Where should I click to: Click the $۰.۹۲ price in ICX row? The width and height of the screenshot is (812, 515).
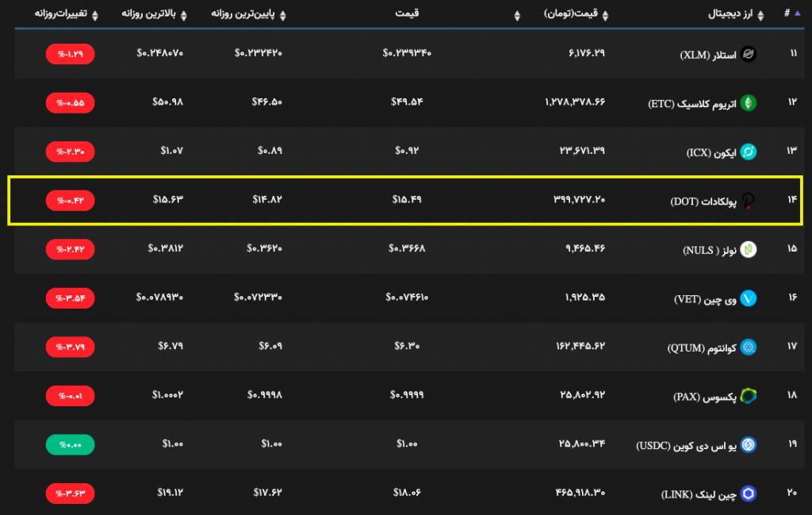[x=407, y=151]
